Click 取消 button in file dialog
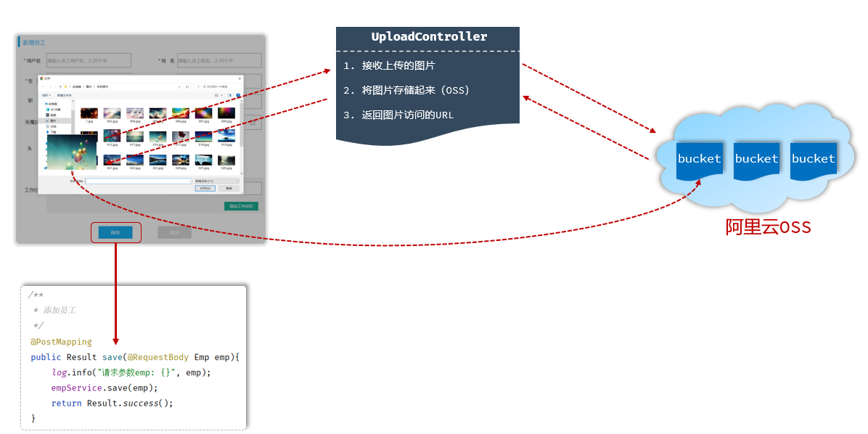Image resolution: width=868 pixels, height=434 pixels. point(229,188)
